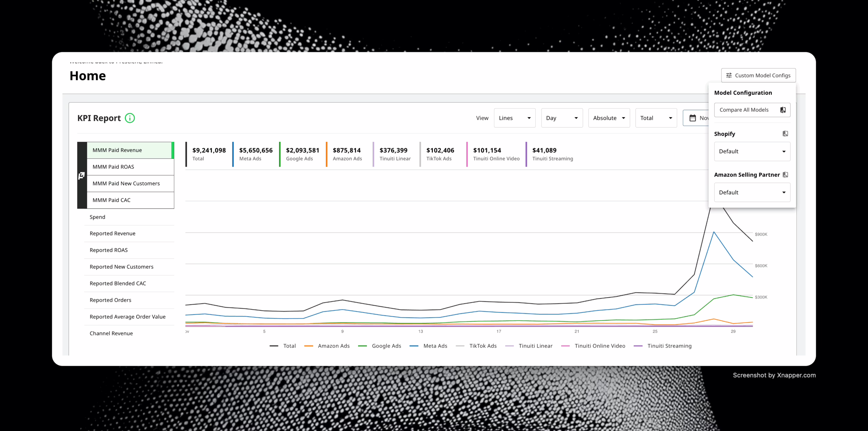Screen dimensions: 868x431
Task: Click the compare icon next to Shopify
Action: [x=785, y=134]
